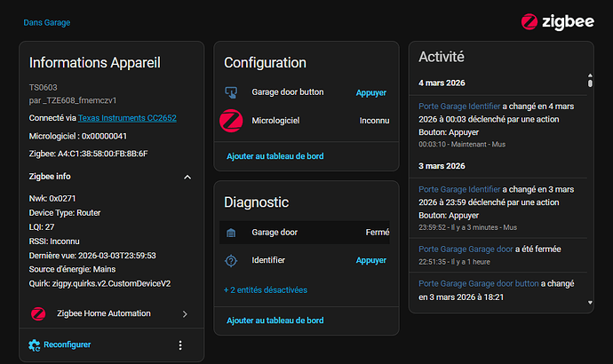Click Ajouter au tableau de bord in Diagnostic
The width and height of the screenshot is (613, 364).
point(275,320)
